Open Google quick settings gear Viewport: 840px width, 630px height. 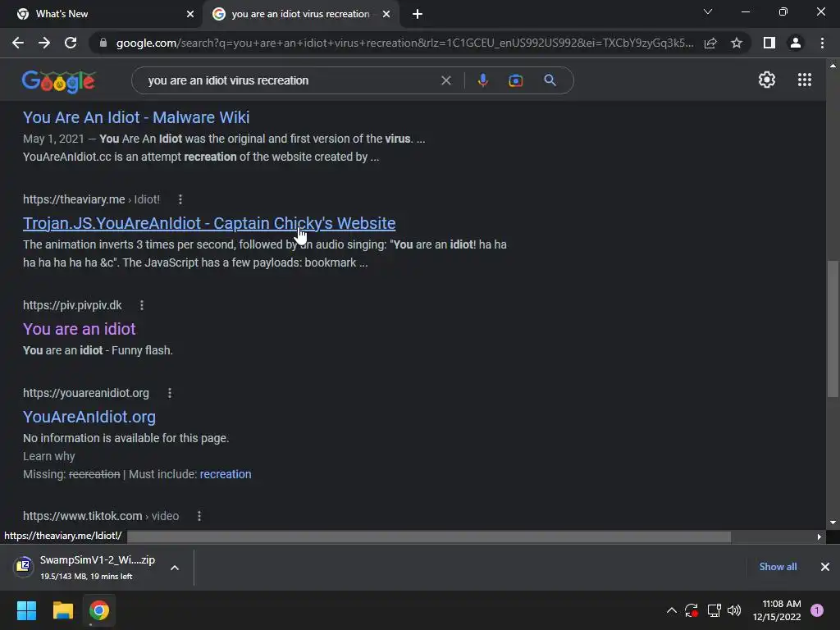(767, 80)
